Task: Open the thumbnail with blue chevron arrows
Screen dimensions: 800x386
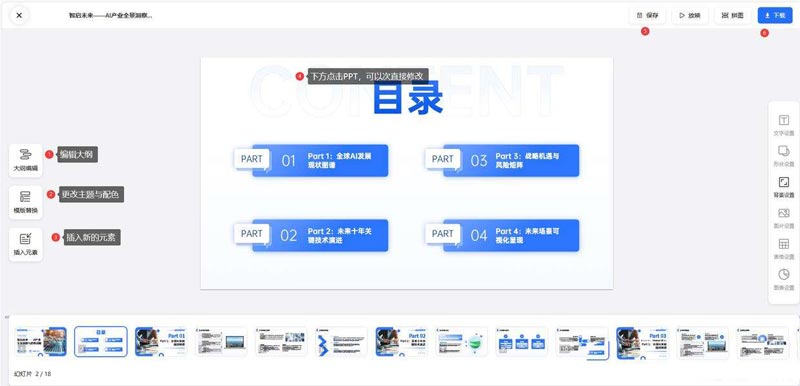Action: pyautogui.click(x=342, y=342)
